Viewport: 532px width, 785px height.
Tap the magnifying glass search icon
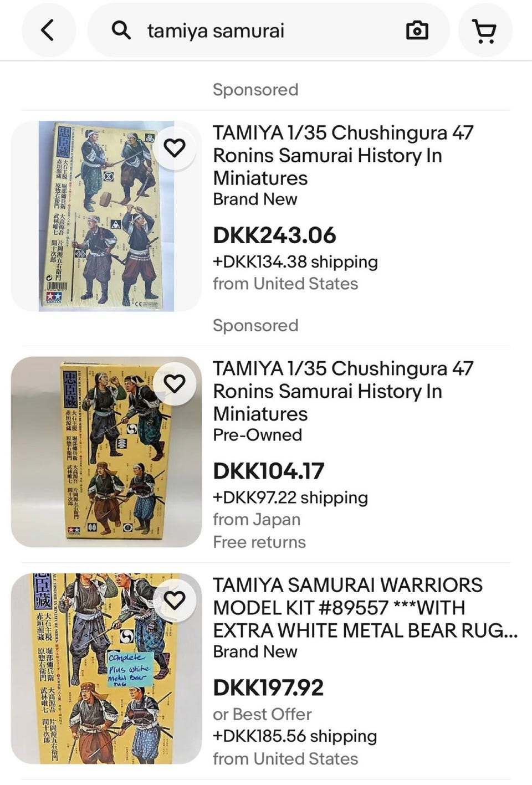point(121,30)
